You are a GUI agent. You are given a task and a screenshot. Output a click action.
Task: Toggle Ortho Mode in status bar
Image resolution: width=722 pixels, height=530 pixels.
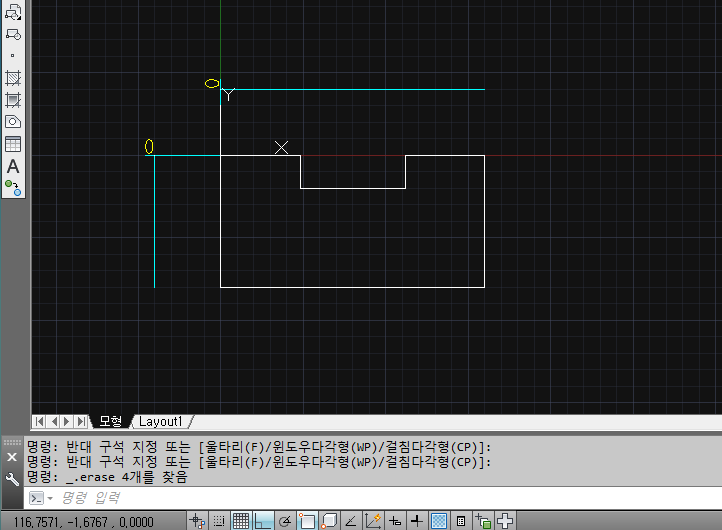(x=263, y=521)
